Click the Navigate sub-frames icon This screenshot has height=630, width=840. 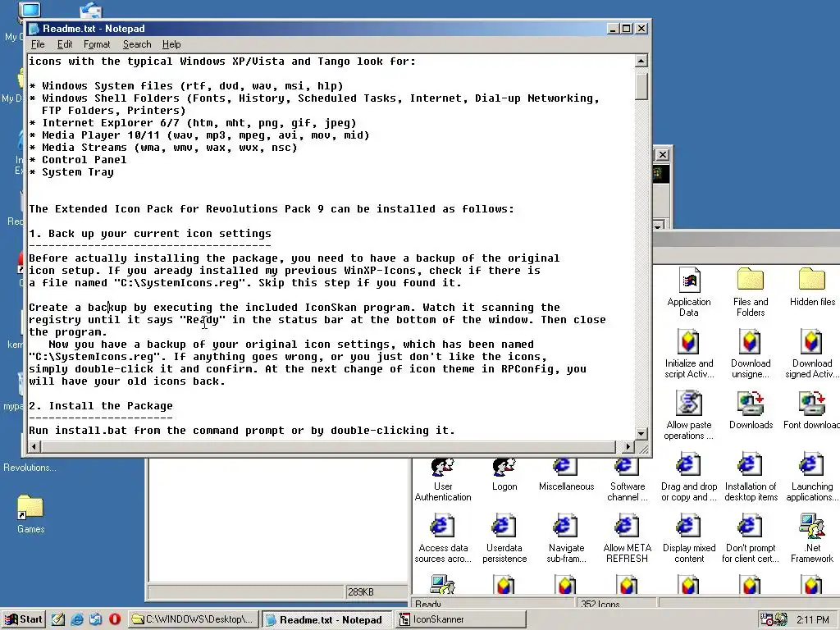(x=566, y=527)
